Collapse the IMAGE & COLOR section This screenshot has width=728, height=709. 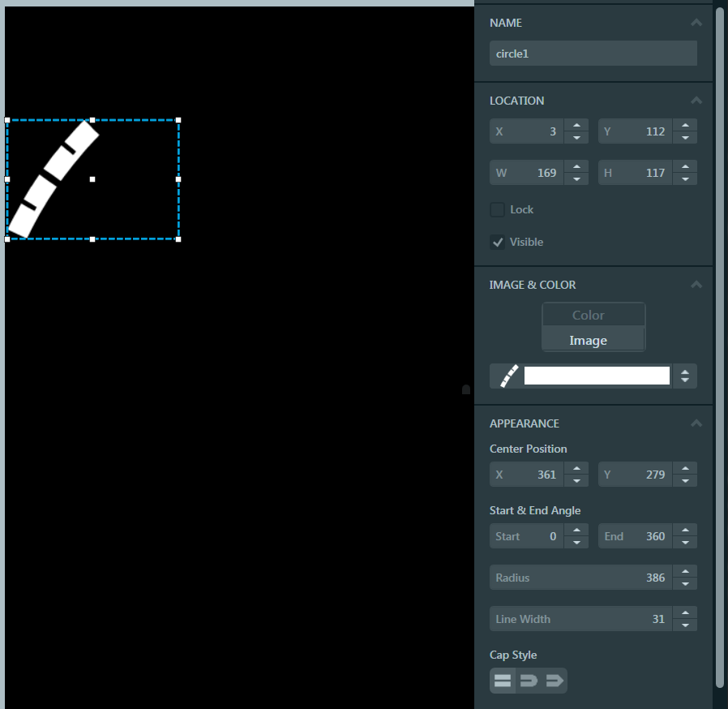(x=696, y=285)
